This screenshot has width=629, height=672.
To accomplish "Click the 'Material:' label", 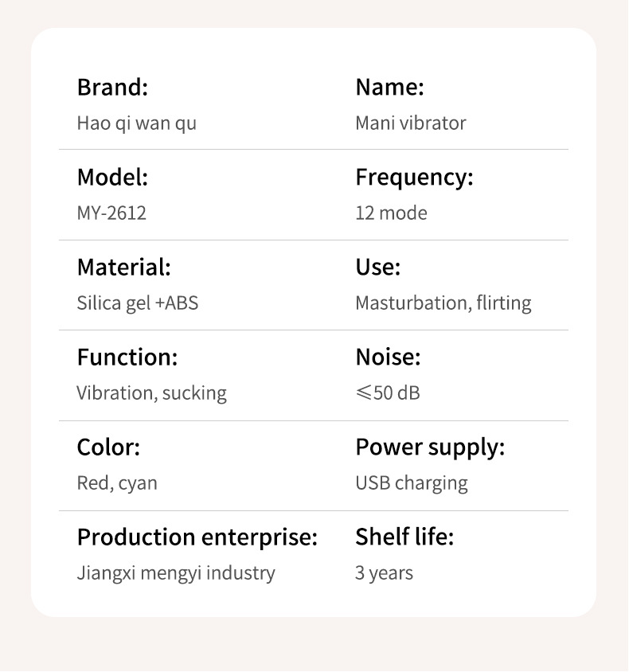I will (x=123, y=268).
